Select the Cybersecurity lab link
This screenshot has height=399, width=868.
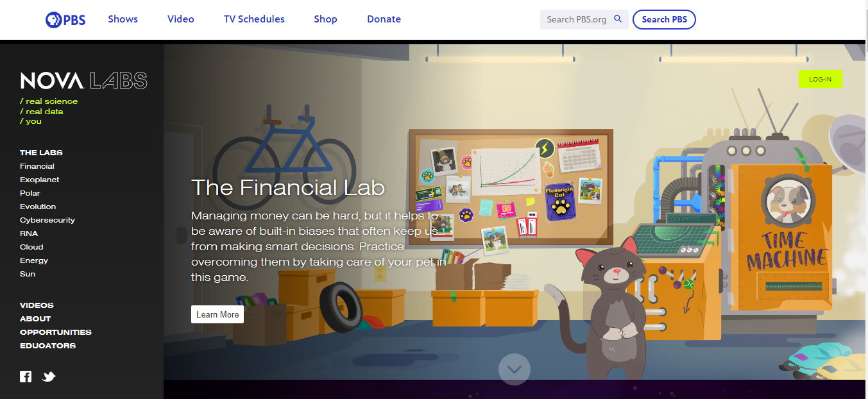point(47,220)
